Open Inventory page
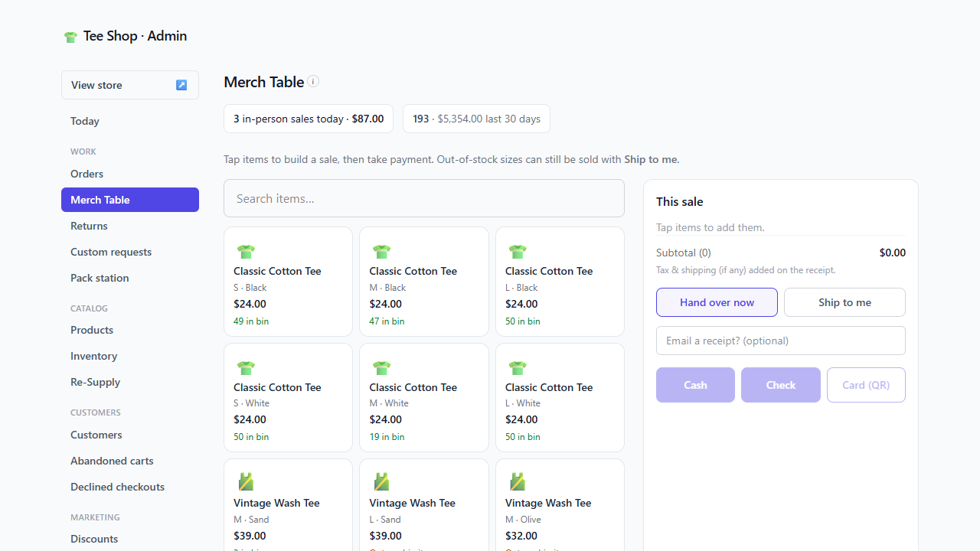 pyautogui.click(x=130, y=356)
